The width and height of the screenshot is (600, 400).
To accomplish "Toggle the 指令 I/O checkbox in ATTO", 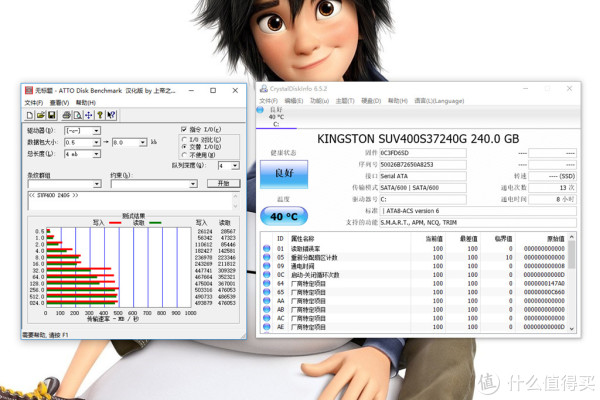I will click(184, 129).
